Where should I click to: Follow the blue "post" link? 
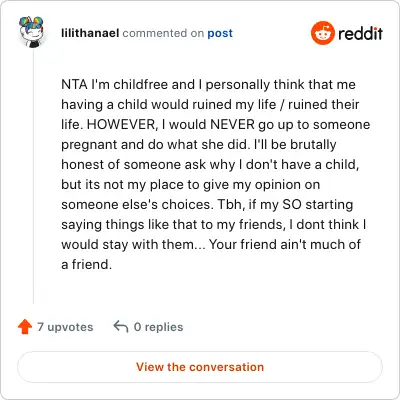220,34
